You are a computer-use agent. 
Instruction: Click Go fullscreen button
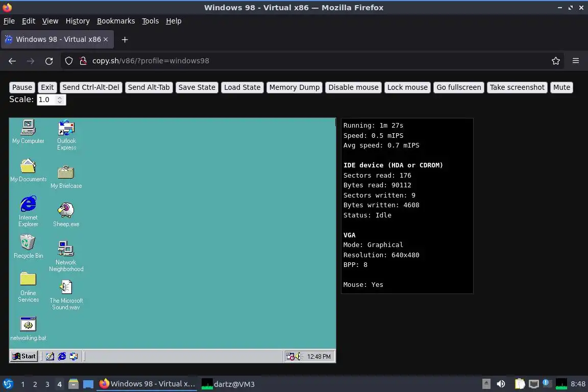tap(459, 87)
